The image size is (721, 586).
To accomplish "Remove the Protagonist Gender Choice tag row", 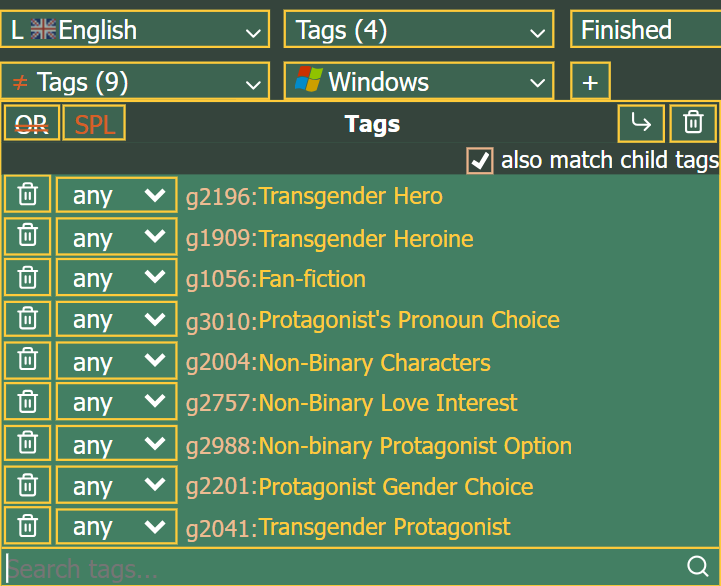I will [x=27, y=486].
